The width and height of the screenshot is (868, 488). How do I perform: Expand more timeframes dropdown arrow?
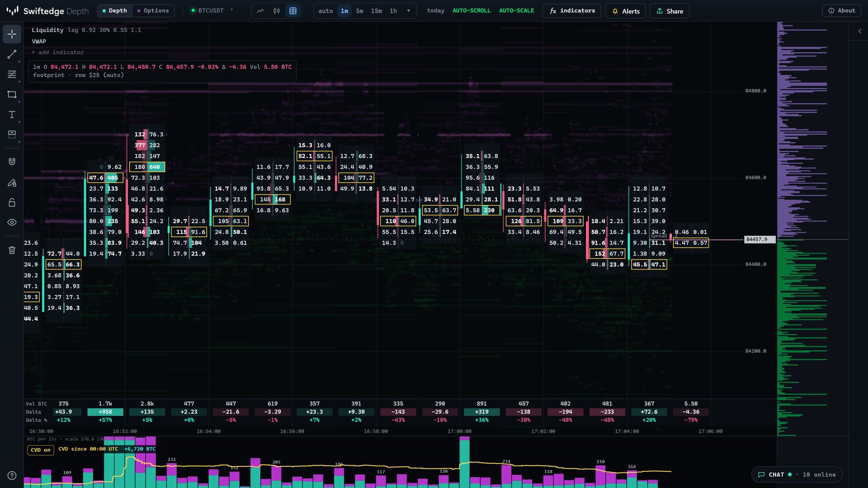[x=409, y=11]
